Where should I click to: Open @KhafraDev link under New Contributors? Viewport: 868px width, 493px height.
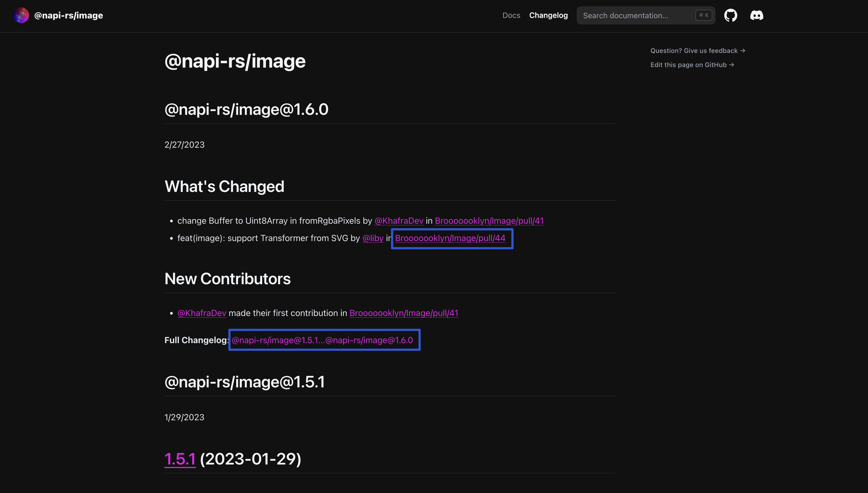(202, 313)
